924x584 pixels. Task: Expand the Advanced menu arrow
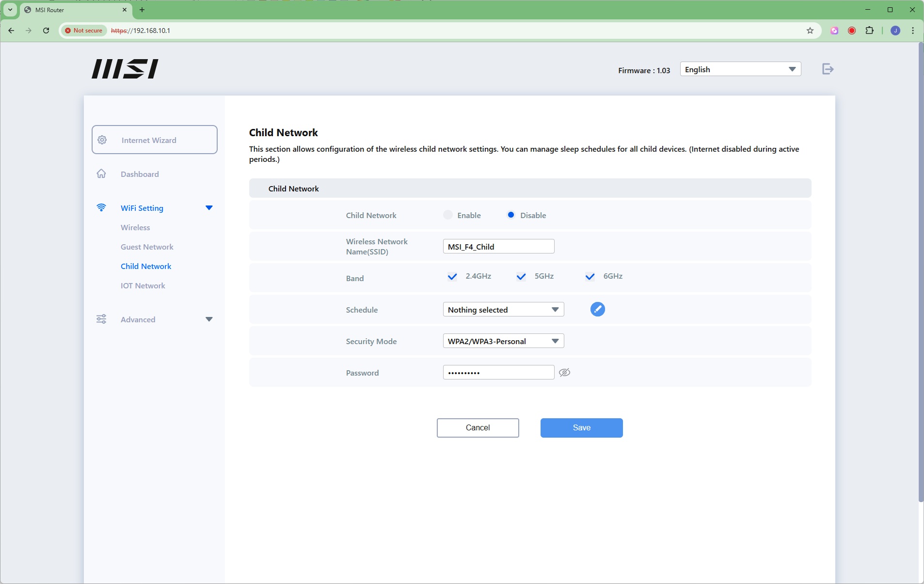209,319
